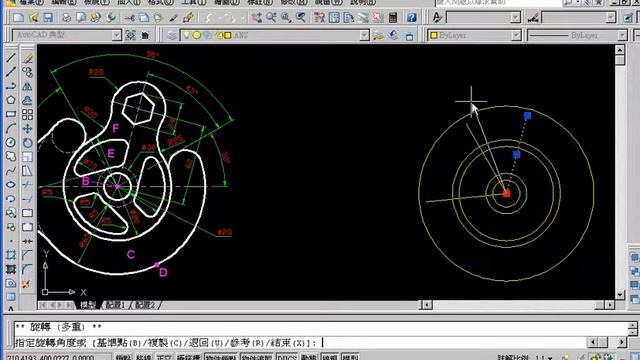The height and width of the screenshot is (360, 640).
Task: Click yellow ByLayer color swatch
Action: [434, 36]
